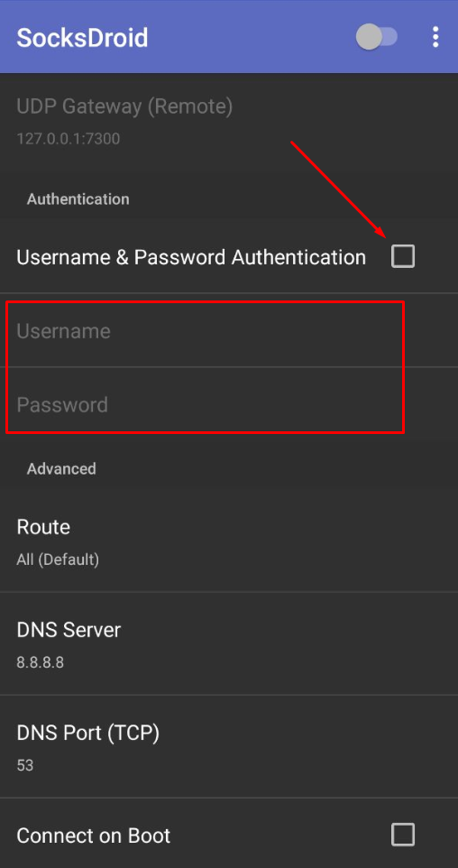The image size is (458, 868).
Task: Click the Advanced section header
Action: 61,469
